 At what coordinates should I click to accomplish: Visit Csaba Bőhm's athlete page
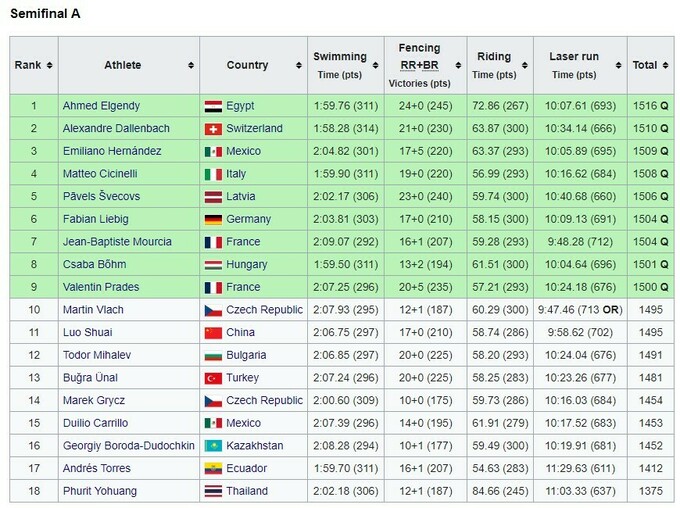(92, 264)
